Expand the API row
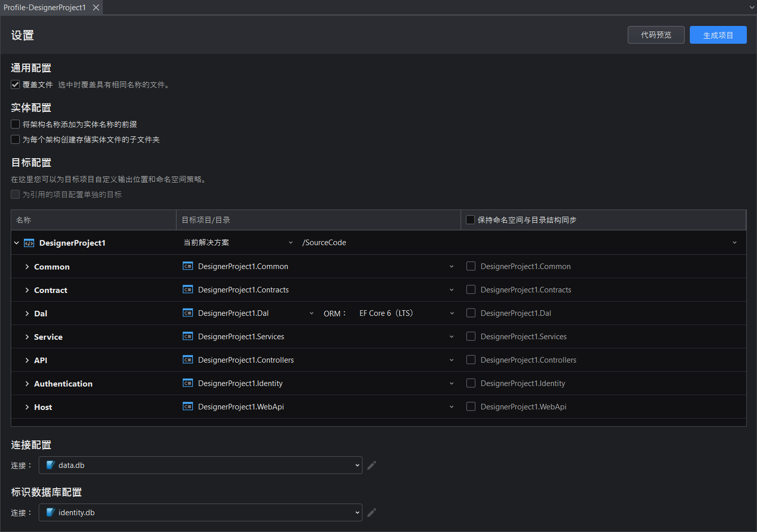 pyautogui.click(x=27, y=360)
